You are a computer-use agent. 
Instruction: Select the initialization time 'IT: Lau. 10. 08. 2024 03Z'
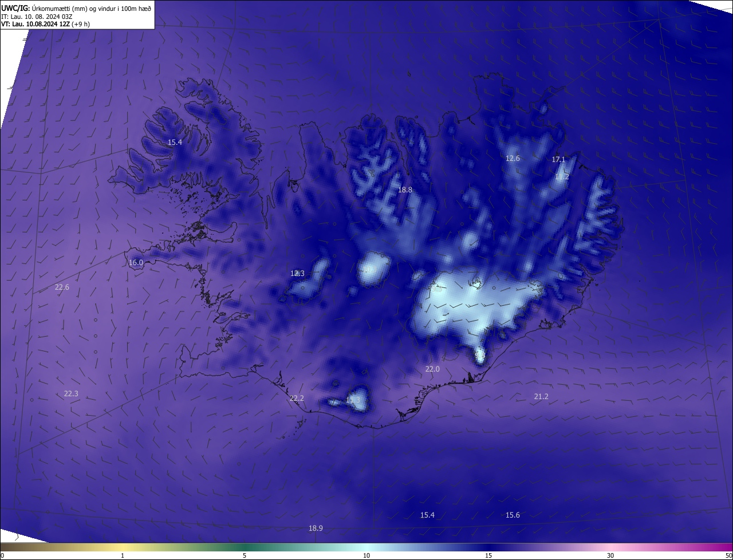(x=36, y=16)
